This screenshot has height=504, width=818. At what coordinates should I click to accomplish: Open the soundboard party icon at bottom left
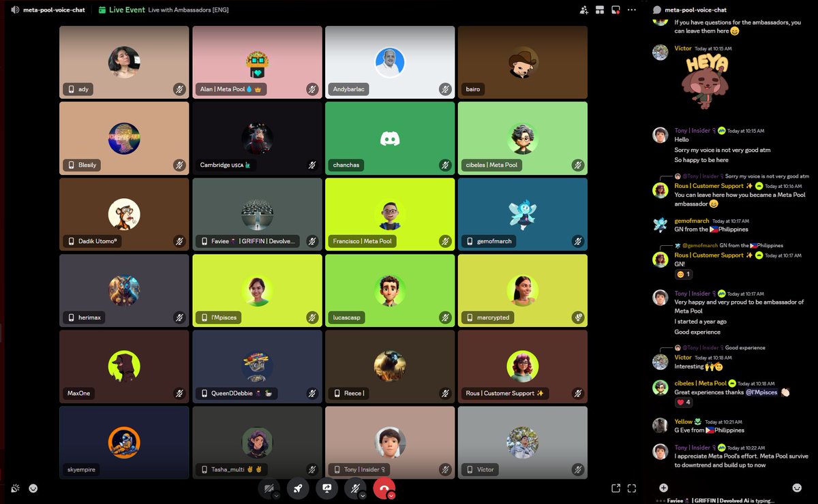point(16,488)
